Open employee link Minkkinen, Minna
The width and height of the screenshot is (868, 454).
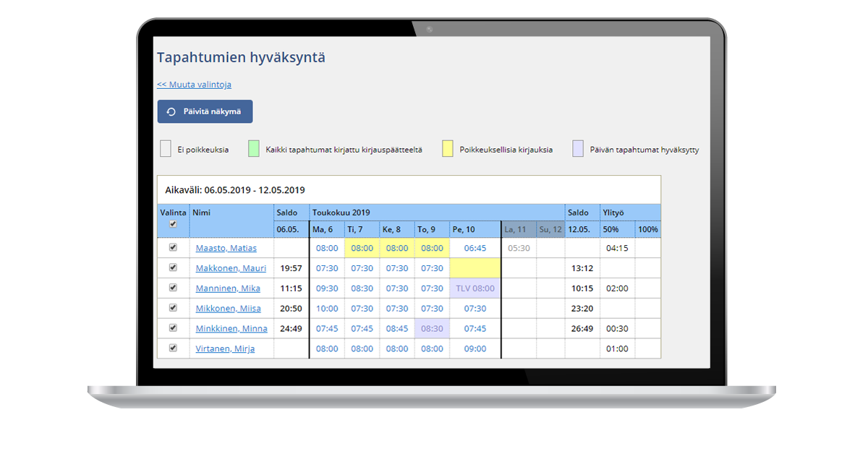tap(231, 329)
